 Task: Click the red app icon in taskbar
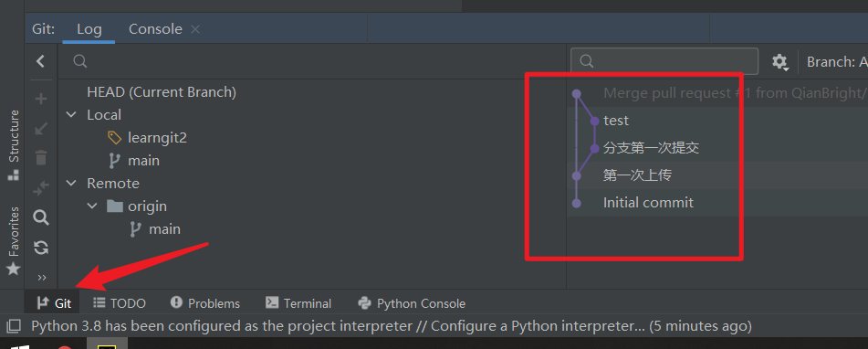click(x=66, y=347)
